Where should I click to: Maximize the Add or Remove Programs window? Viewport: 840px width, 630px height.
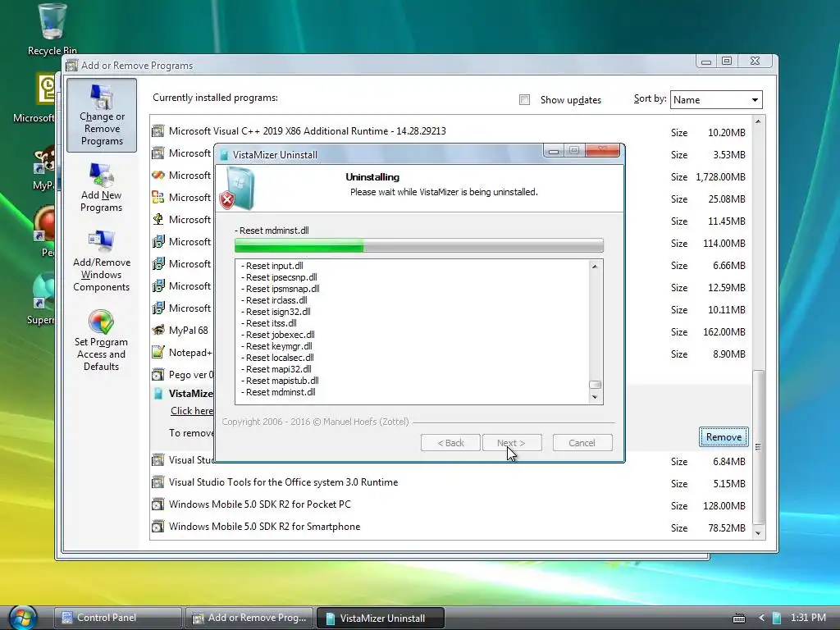click(727, 61)
